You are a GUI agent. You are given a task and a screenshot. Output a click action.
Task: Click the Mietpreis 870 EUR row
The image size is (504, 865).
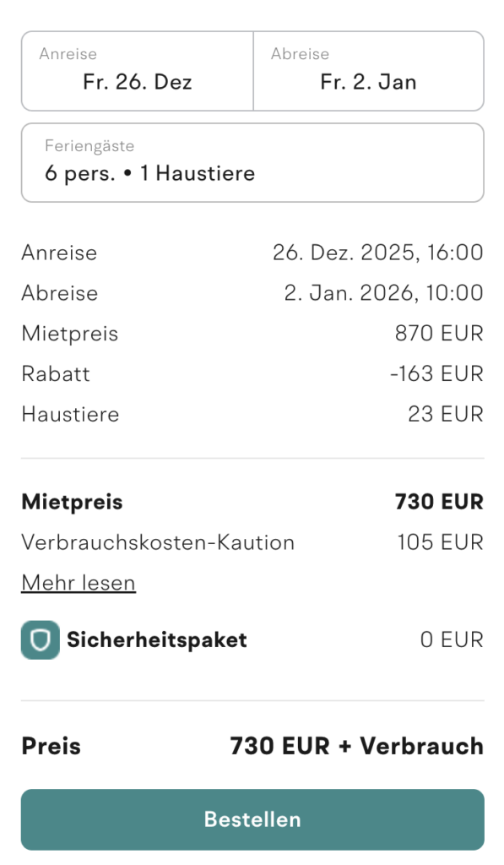(x=253, y=333)
